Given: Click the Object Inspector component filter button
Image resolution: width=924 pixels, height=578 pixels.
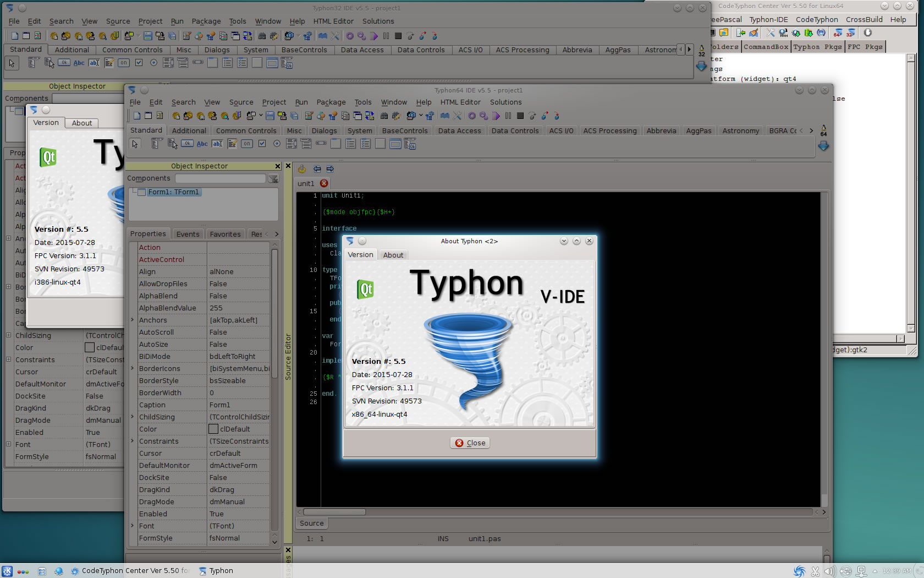Looking at the screenshot, I should (273, 178).
